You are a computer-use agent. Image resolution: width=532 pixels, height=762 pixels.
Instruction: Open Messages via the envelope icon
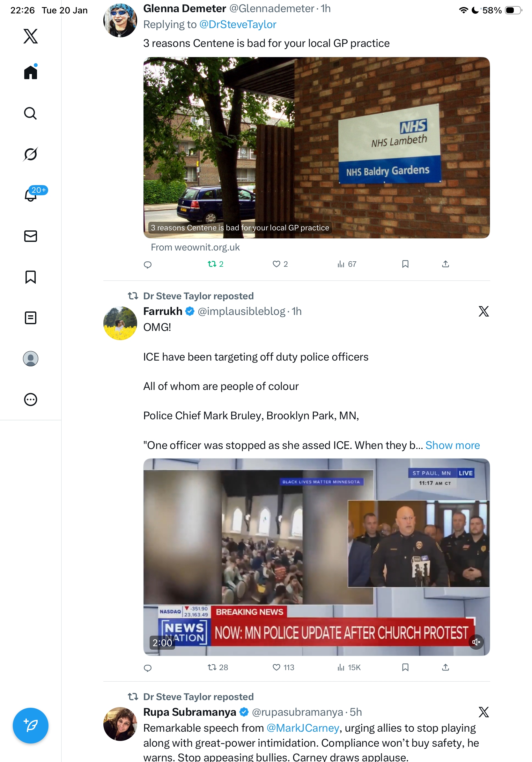[x=31, y=236]
